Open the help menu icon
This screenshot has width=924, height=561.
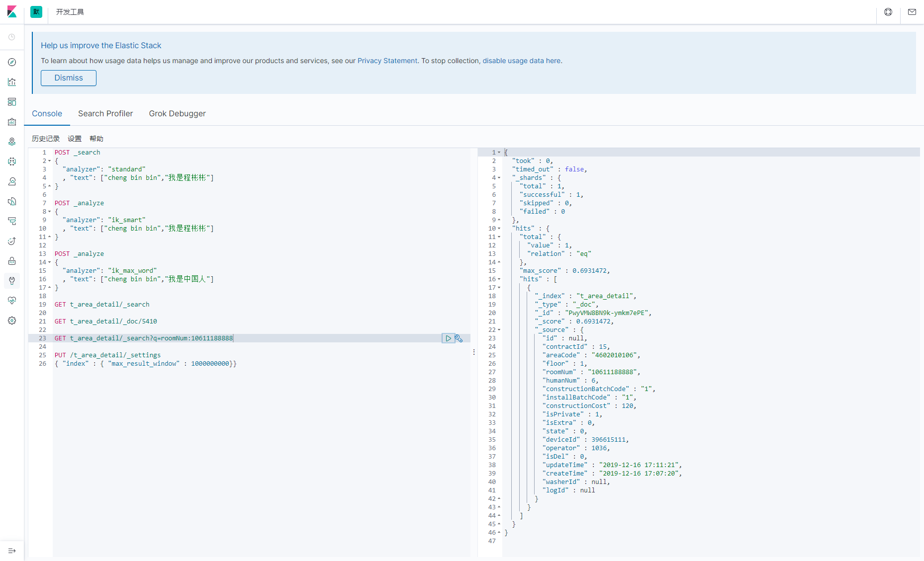(x=888, y=12)
